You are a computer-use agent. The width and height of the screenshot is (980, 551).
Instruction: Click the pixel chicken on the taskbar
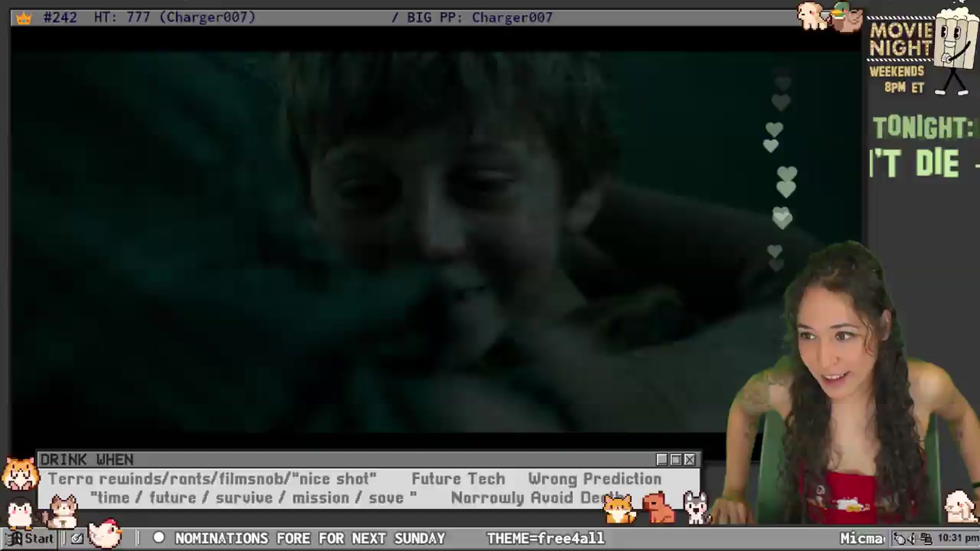(105, 533)
